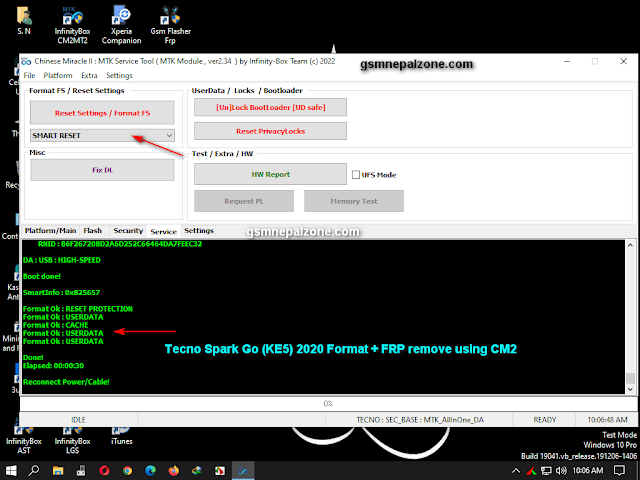Viewport: 640px width, 480px height.
Task: Click the Memory Test button
Action: 354,201
